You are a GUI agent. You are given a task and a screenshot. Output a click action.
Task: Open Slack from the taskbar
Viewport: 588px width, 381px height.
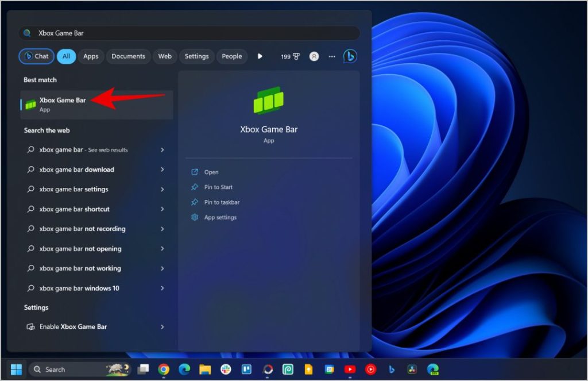click(226, 370)
